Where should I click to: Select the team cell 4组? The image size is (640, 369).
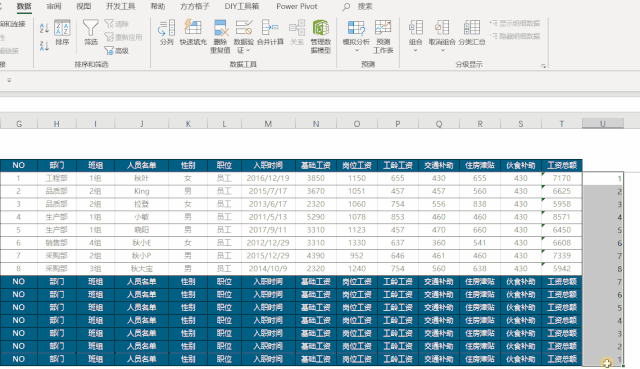click(96, 243)
